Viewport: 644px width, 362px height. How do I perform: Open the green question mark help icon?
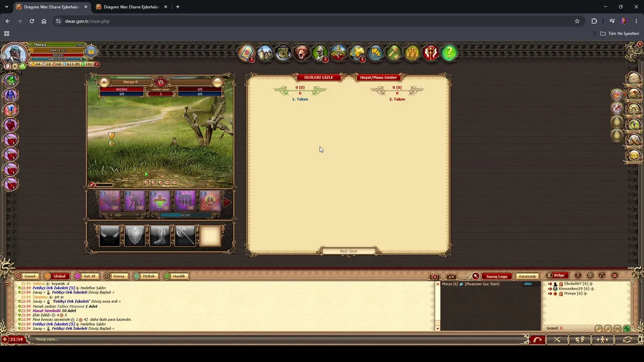click(x=449, y=52)
